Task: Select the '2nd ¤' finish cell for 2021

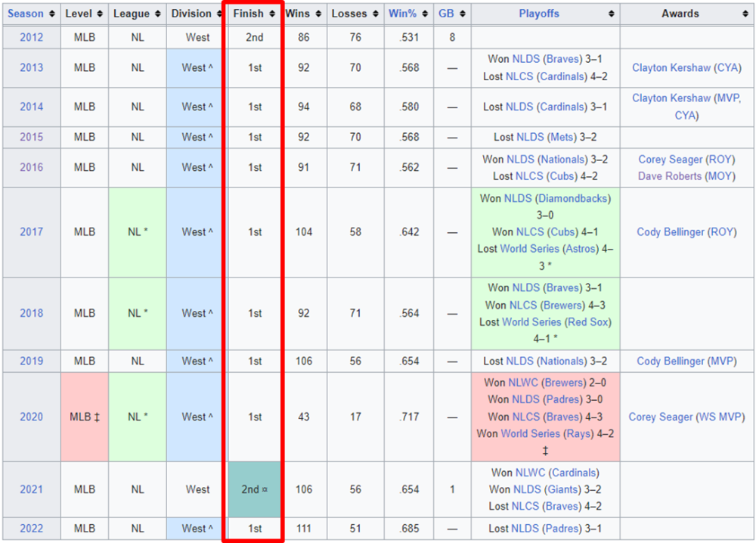Action: point(255,489)
